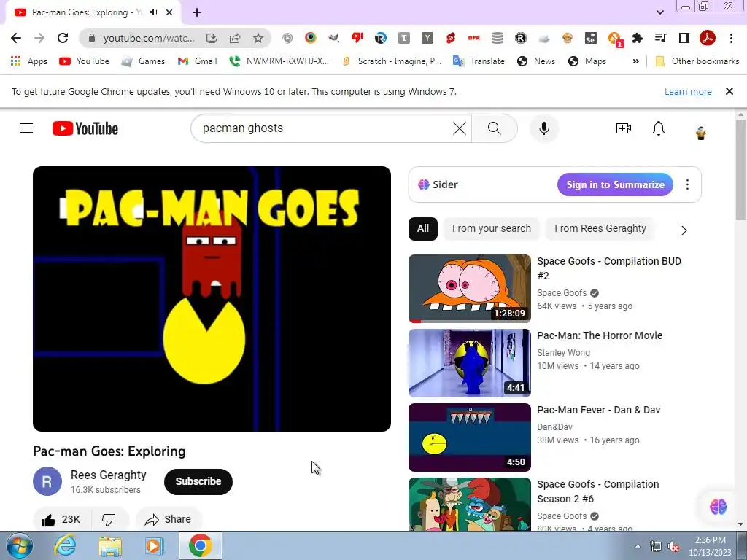
Task: Click Stanley Wong channel name
Action: coord(564,352)
